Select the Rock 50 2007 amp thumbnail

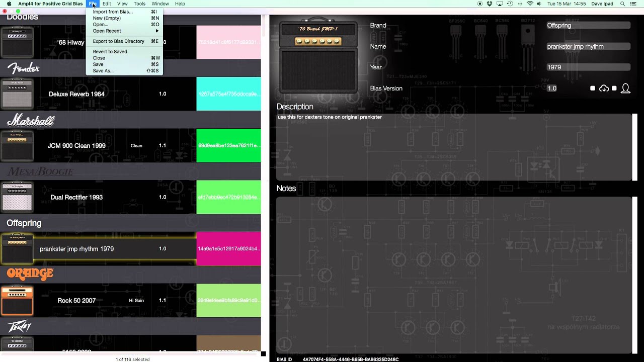pyautogui.click(x=17, y=300)
